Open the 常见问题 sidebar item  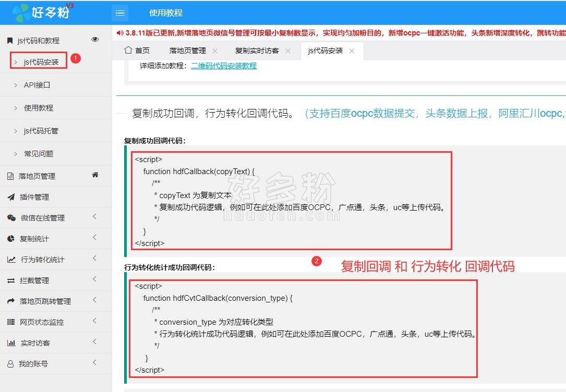click(x=38, y=154)
